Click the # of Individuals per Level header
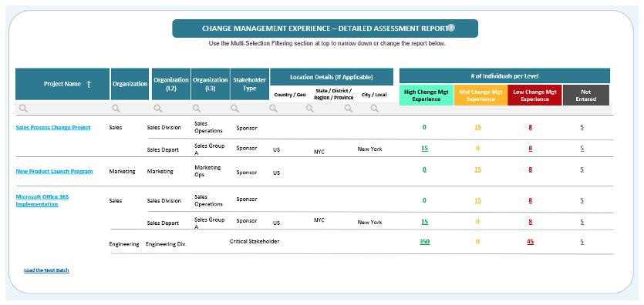The image size is (644, 305). [x=504, y=75]
